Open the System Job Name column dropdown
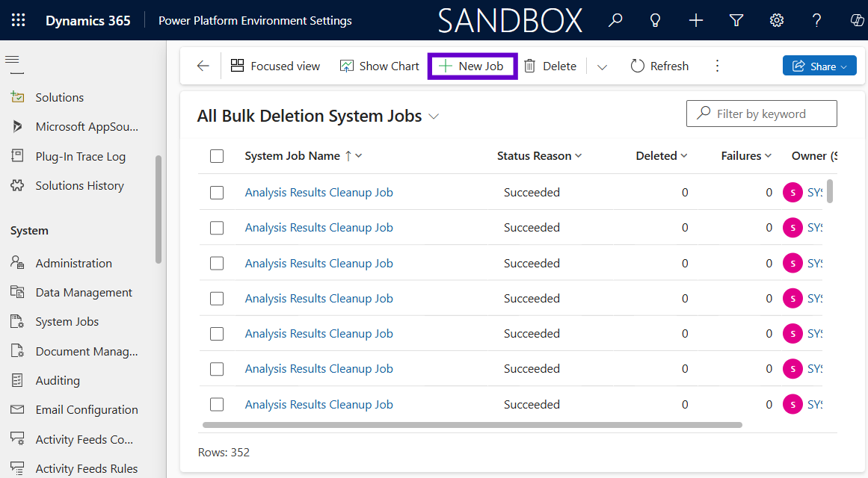 pos(359,156)
